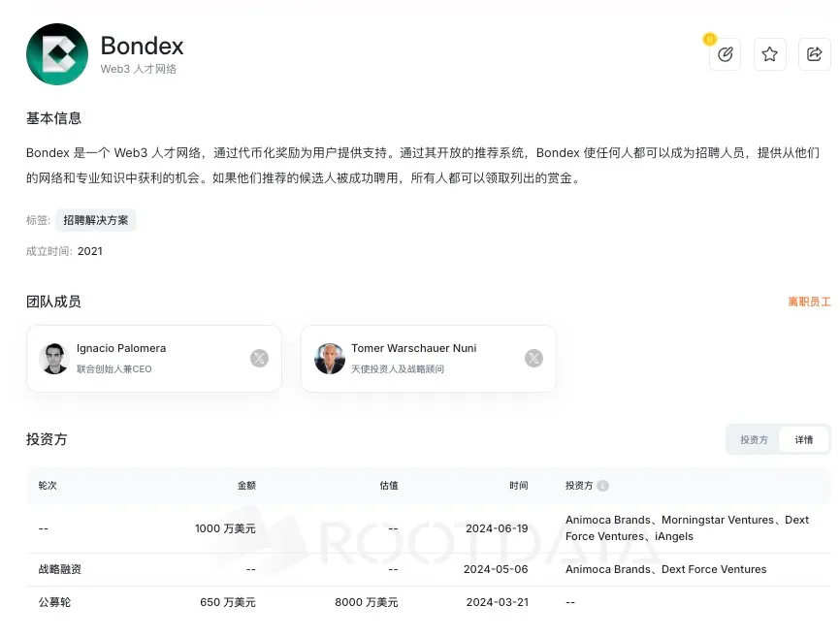The image size is (840, 638).
Task: Click the 2024-05-06 date cell
Action: click(x=496, y=569)
